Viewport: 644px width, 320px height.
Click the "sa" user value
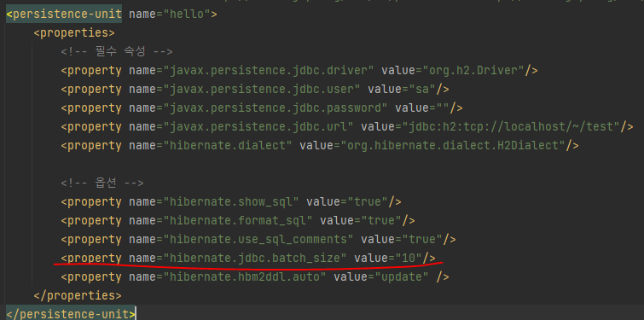[x=422, y=89]
